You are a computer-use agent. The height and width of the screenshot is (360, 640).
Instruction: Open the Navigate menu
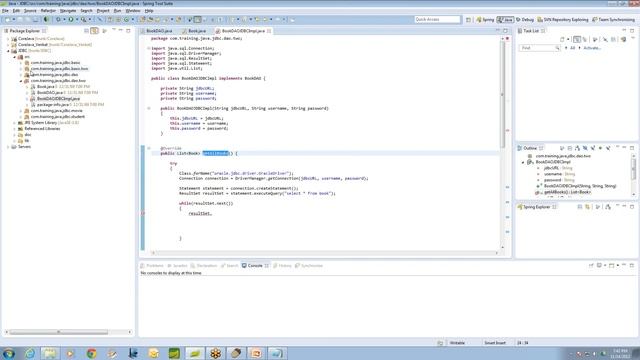pyautogui.click(x=68, y=11)
